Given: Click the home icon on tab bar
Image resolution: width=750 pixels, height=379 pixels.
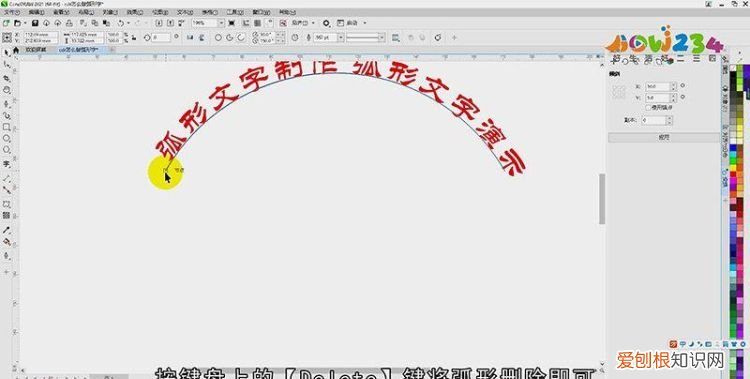Looking at the screenshot, I should pos(16,49).
